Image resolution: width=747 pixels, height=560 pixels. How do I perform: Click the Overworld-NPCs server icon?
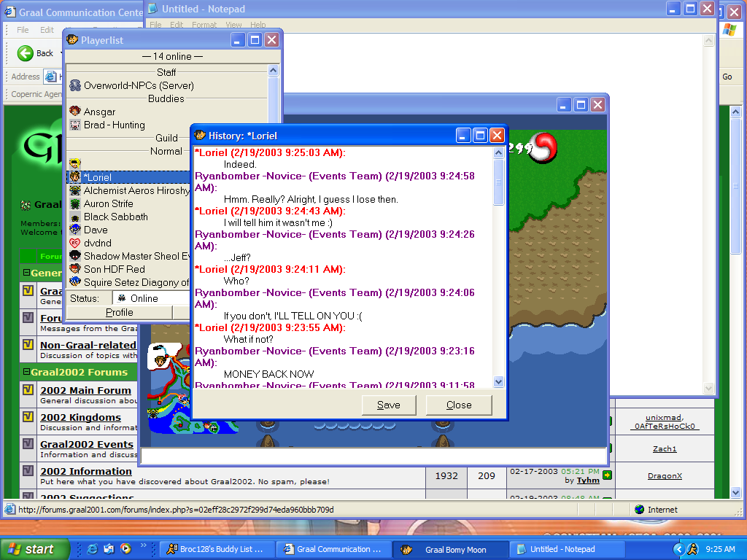click(x=74, y=85)
